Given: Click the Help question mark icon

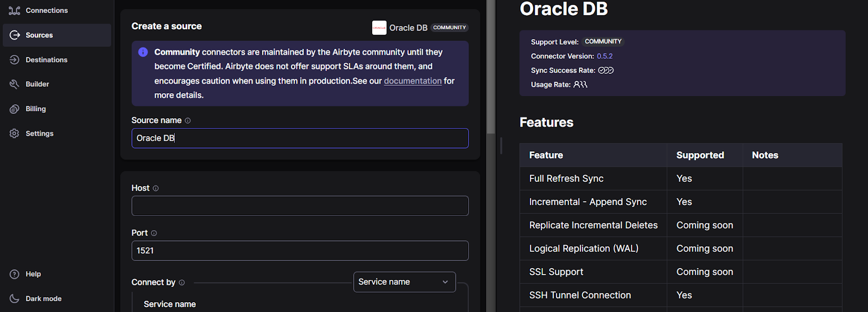Looking at the screenshot, I should pyautogui.click(x=15, y=274).
